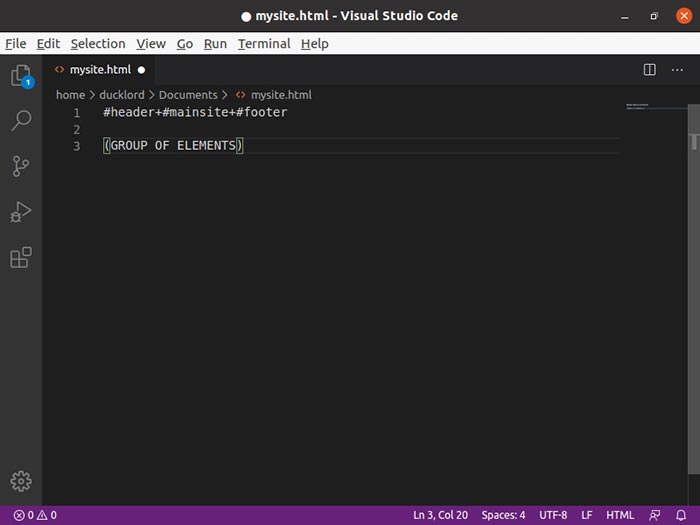Viewport: 700px width, 525px height.
Task: Open the Source Control view
Action: click(x=21, y=166)
